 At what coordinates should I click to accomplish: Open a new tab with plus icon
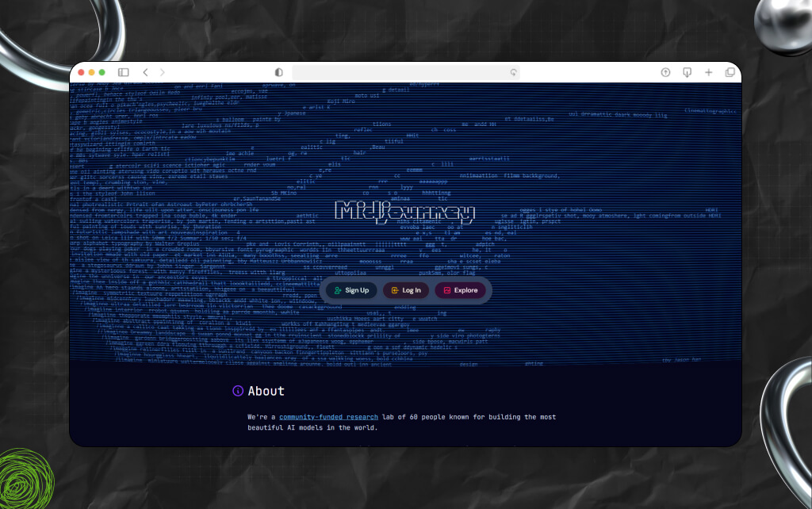point(708,72)
